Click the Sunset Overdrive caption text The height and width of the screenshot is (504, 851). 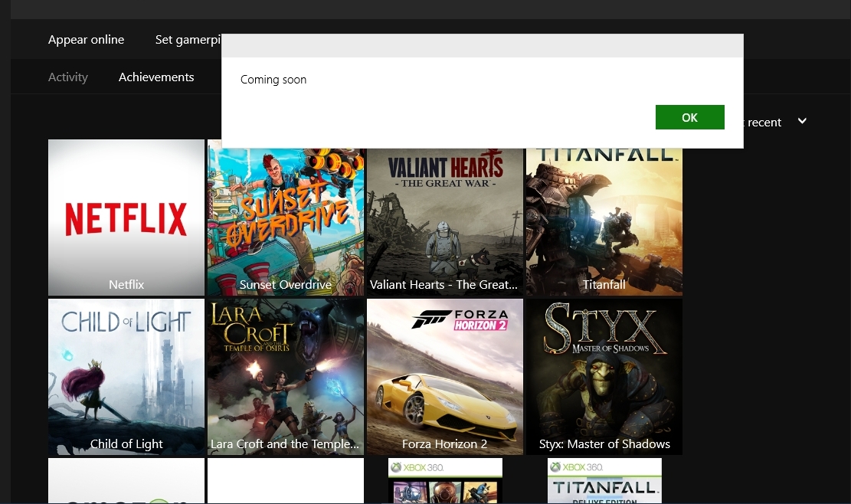(x=286, y=284)
